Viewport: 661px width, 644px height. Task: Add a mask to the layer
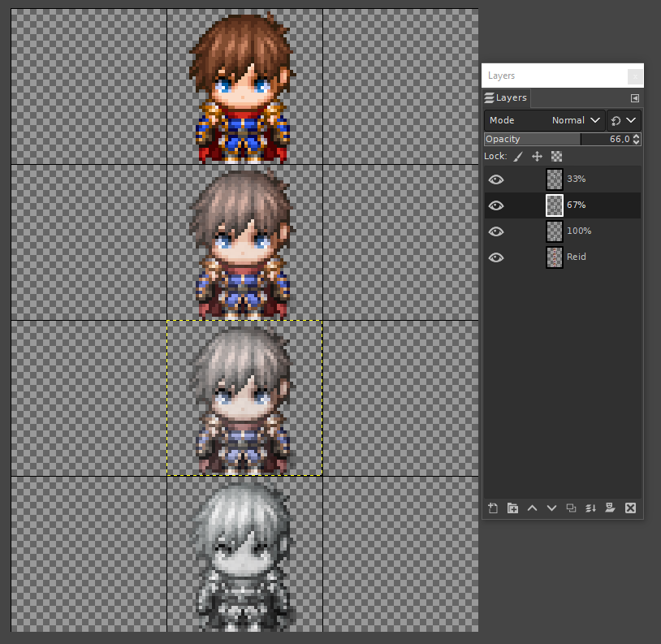coord(610,508)
